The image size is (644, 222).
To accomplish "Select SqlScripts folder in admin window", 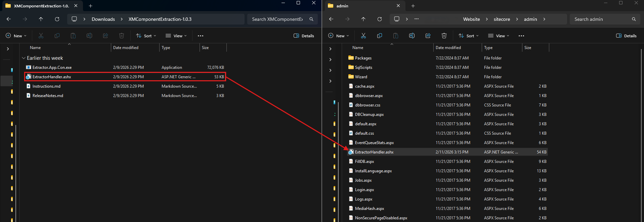I will [x=447, y=68].
